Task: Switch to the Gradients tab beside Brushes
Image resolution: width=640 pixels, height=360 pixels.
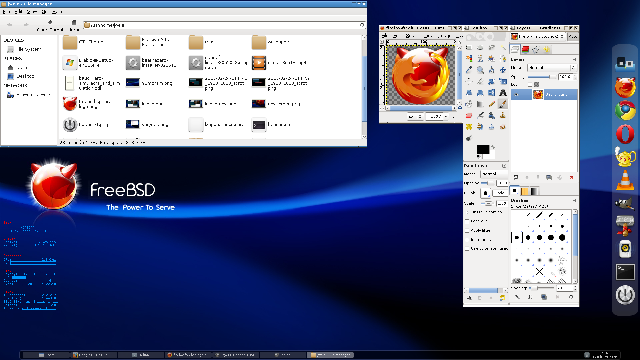Action: [x=534, y=191]
